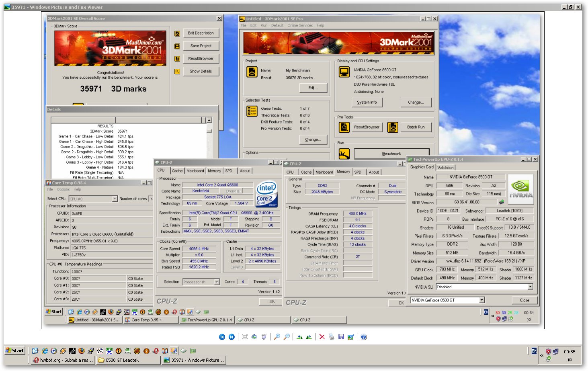Click the checklist icon in Selected Tests
Viewport: 588px width, 371px height.
coord(252,111)
